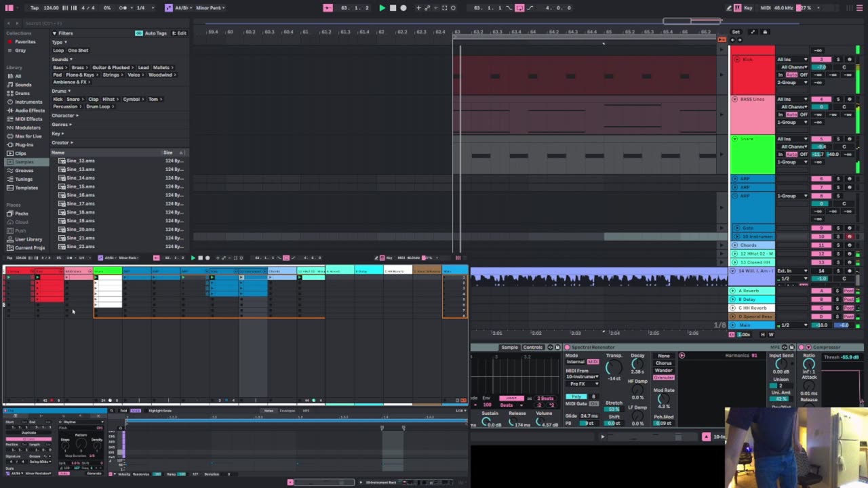Select the A Reverb return track
The height and width of the screenshot is (488, 868).
point(752,291)
